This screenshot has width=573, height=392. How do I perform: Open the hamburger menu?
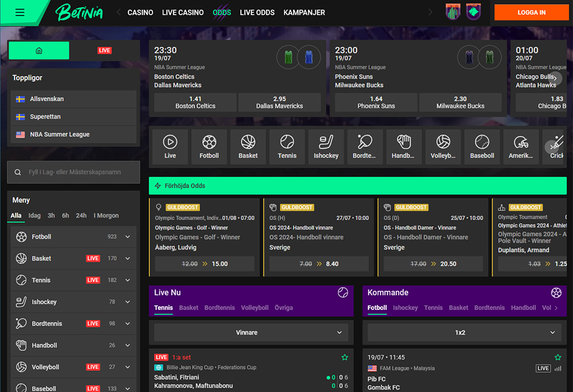point(20,13)
